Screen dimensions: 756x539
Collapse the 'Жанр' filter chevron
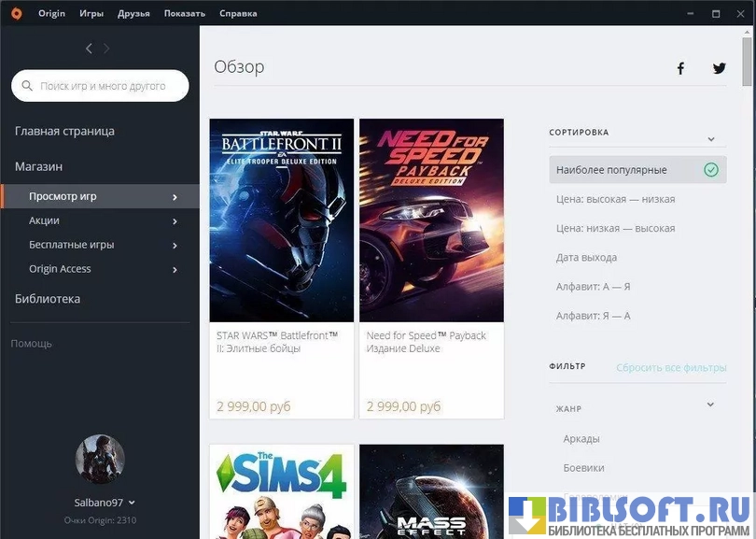click(710, 404)
